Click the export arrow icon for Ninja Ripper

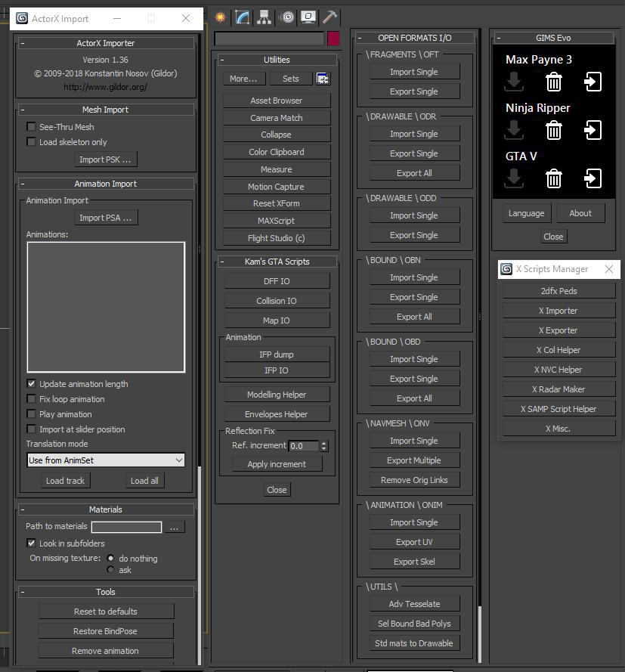[593, 130]
